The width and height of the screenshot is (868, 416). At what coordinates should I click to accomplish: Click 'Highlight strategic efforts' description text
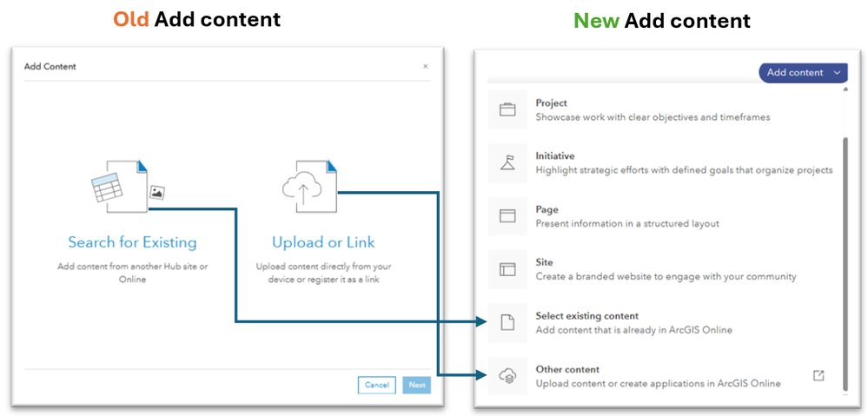[684, 170]
